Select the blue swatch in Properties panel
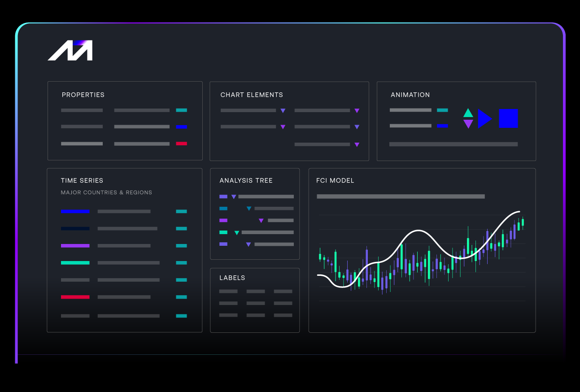 pos(182,127)
